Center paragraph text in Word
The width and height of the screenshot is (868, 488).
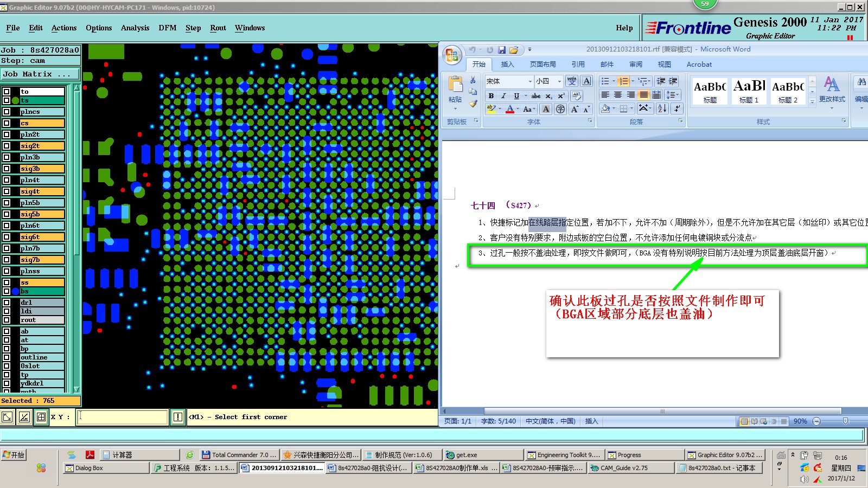tap(618, 95)
